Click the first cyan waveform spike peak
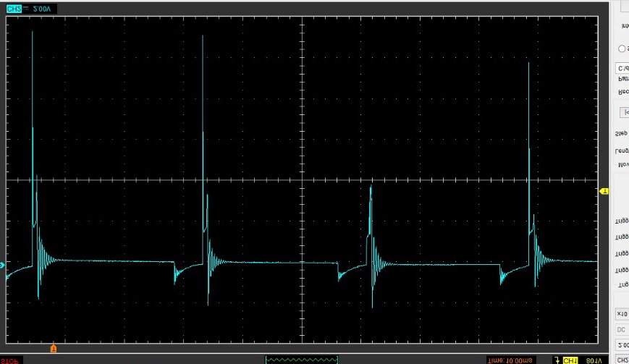 [32, 33]
